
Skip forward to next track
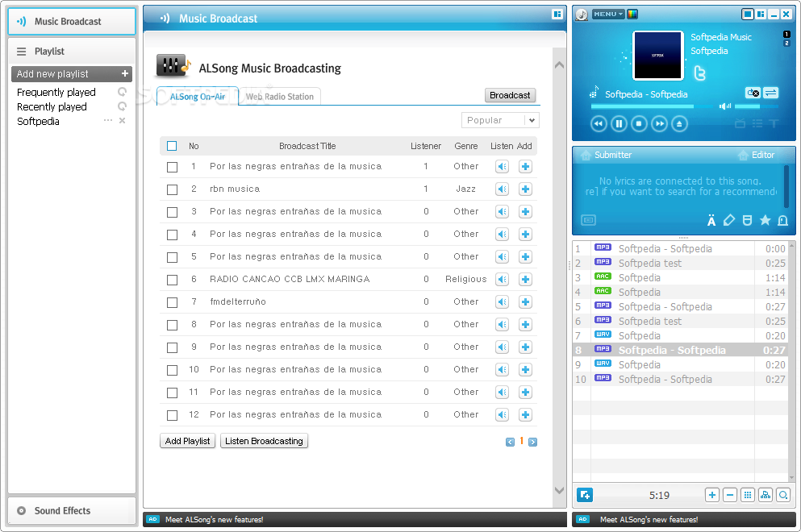pos(660,123)
